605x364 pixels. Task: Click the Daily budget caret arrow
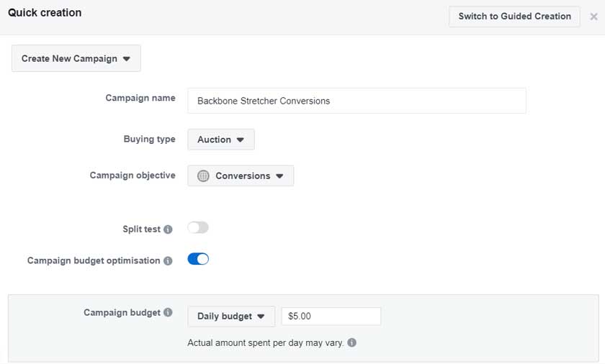pos(261,317)
